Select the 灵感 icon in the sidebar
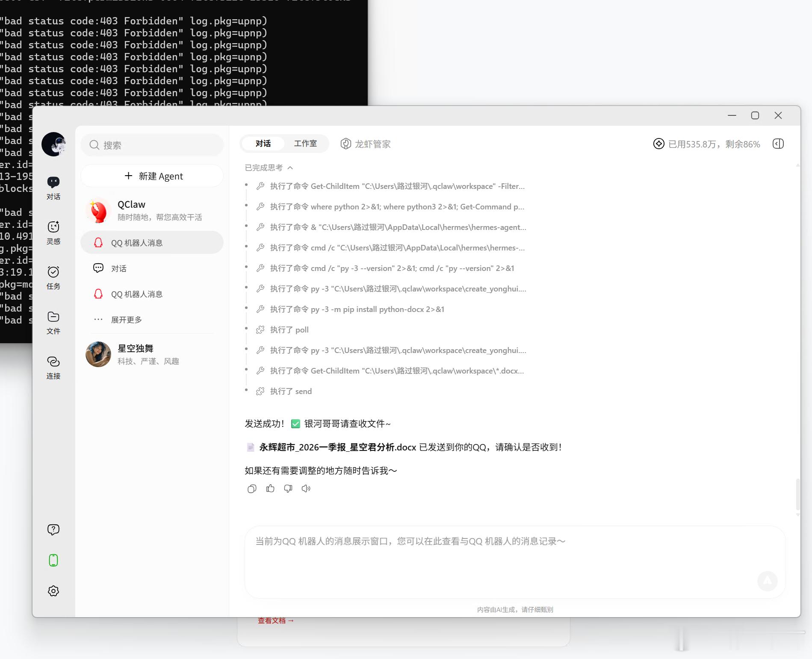The height and width of the screenshot is (659, 812). (53, 232)
